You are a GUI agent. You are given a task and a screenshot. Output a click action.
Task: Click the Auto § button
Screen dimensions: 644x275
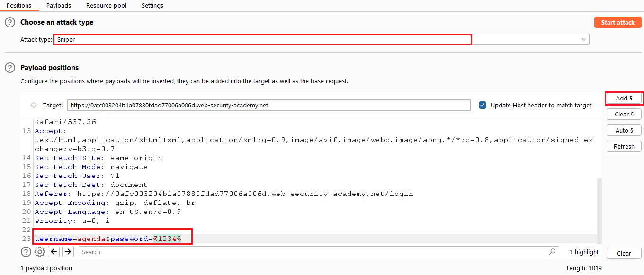point(624,130)
